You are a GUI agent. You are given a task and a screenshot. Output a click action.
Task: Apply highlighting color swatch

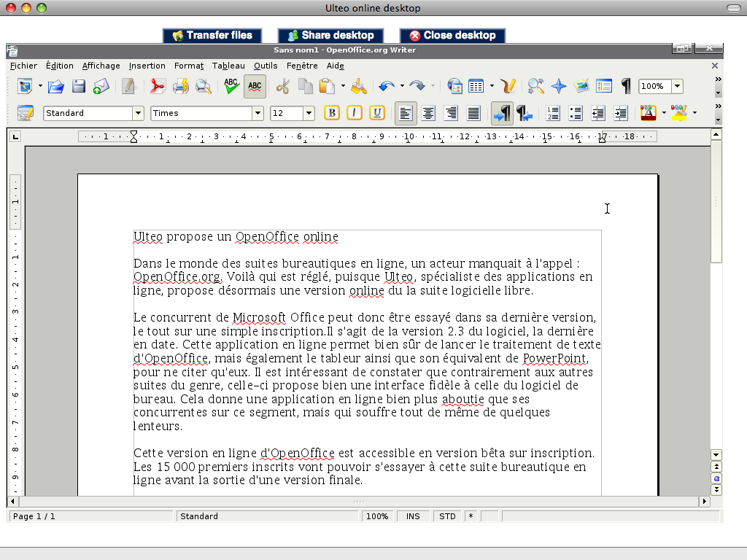[x=679, y=113]
